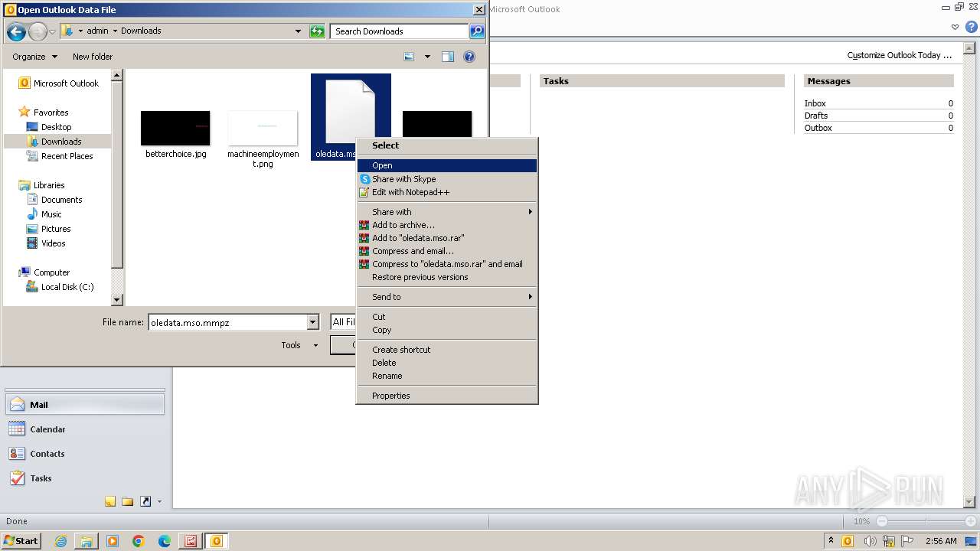Expand the Share with submenu
The image size is (980, 551).
pos(447,212)
